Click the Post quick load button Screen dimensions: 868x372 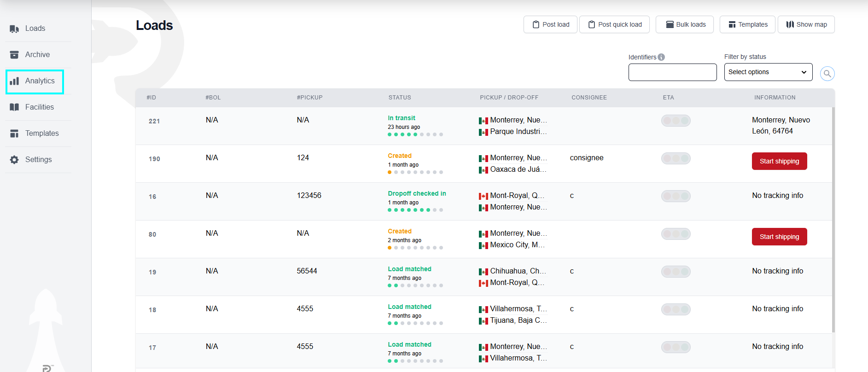tap(614, 24)
